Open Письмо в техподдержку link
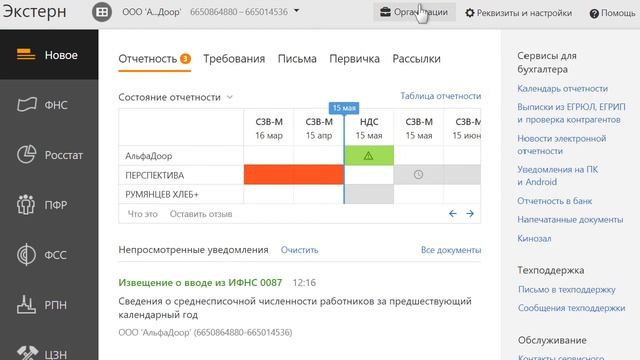This screenshot has width=640, height=360. pos(567,289)
